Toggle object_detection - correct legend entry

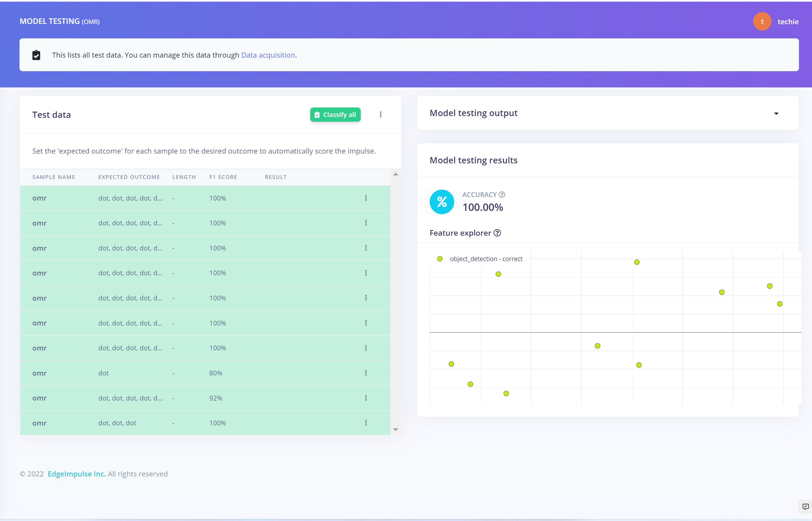tap(480, 259)
